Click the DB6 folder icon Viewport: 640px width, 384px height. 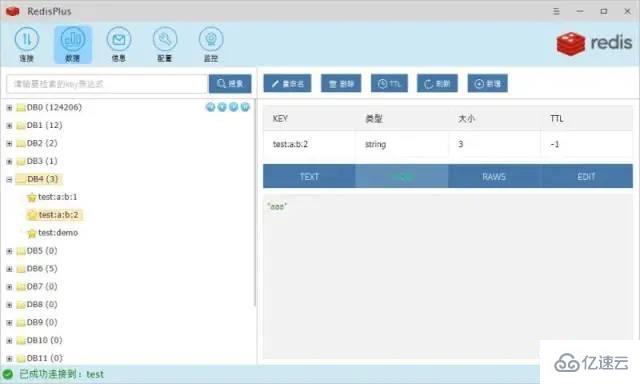[21, 269]
